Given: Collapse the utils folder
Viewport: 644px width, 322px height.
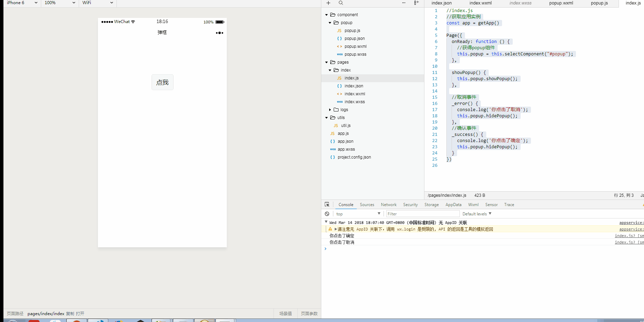Looking at the screenshot, I should tap(326, 118).
